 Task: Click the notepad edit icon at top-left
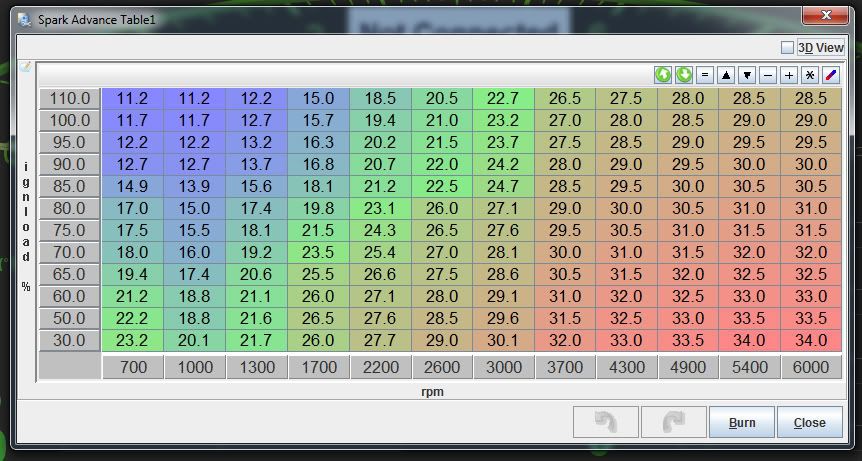(25, 68)
